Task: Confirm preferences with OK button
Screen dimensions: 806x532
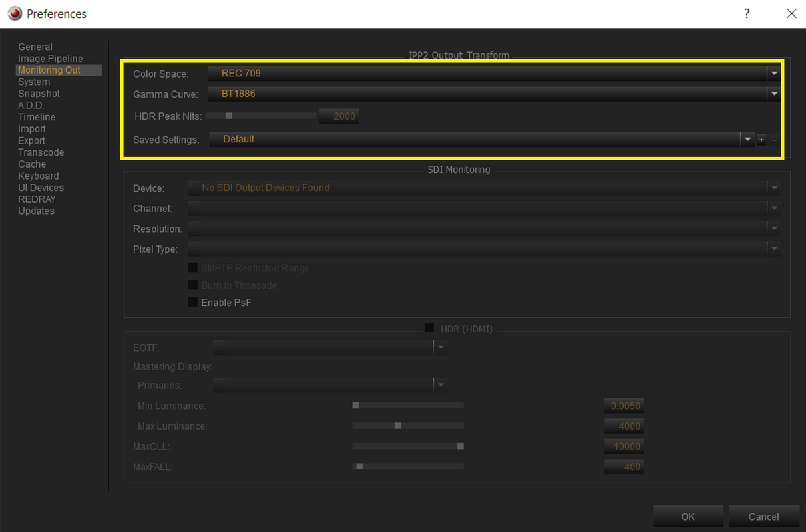Action: (x=688, y=517)
